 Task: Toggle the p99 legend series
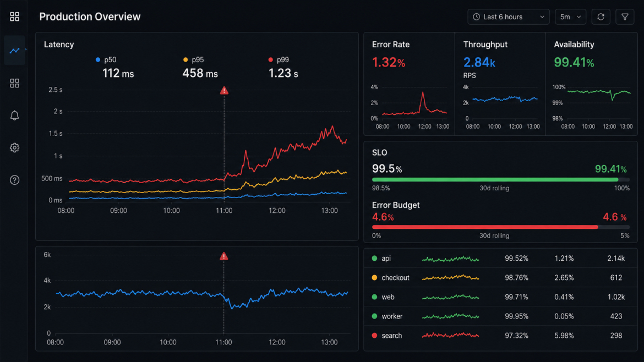279,59
